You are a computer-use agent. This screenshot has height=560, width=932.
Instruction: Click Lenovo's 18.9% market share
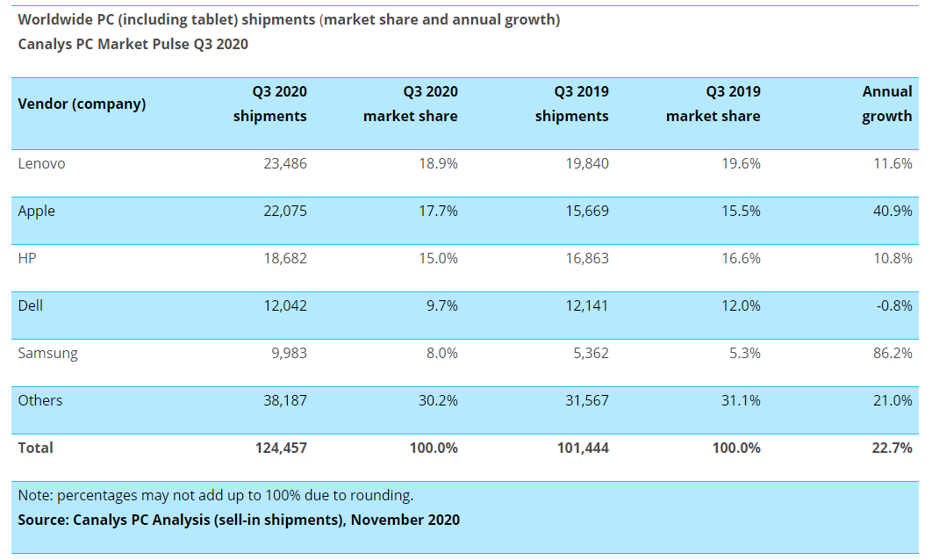pos(439,163)
